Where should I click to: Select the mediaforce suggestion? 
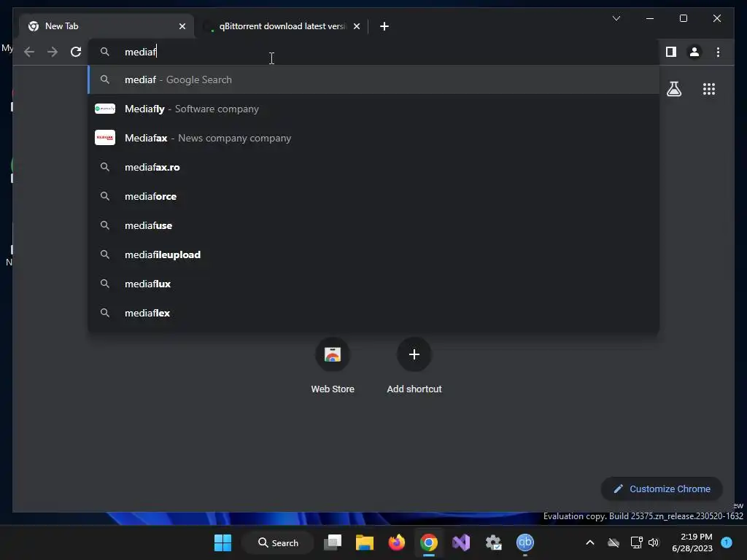coord(374,196)
